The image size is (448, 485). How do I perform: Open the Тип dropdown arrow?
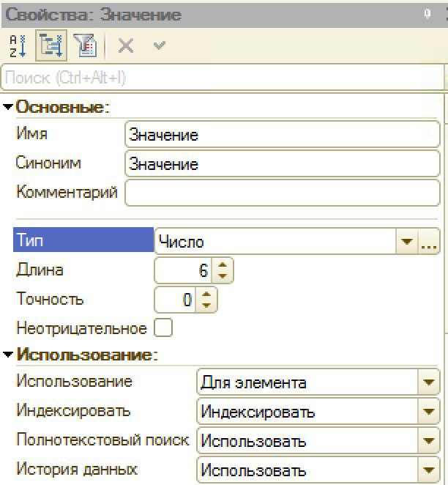(406, 241)
